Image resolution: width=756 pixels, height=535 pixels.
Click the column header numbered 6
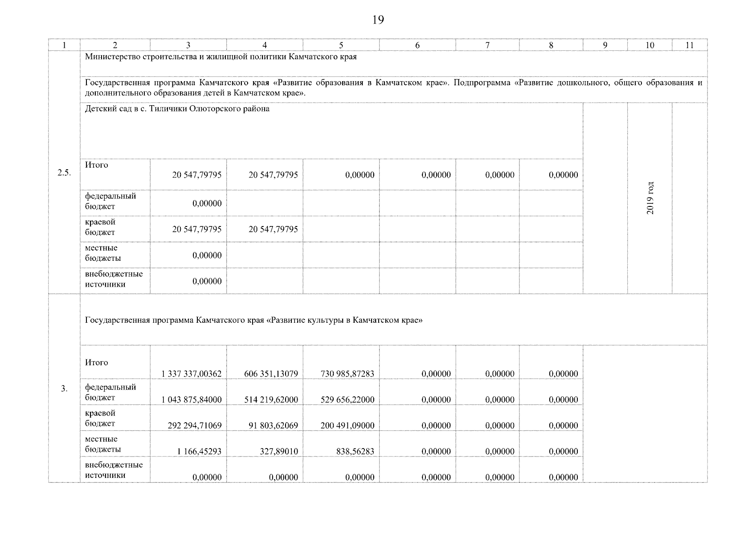coord(417,45)
